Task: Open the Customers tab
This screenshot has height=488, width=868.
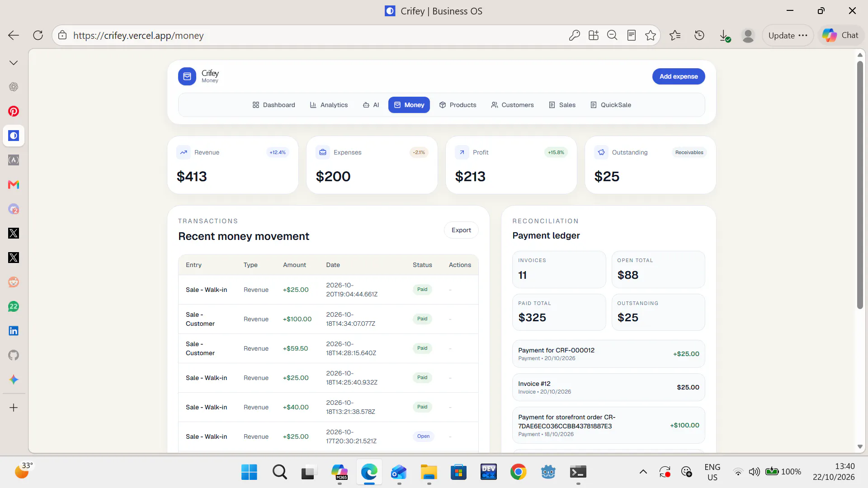Action: 512,105
